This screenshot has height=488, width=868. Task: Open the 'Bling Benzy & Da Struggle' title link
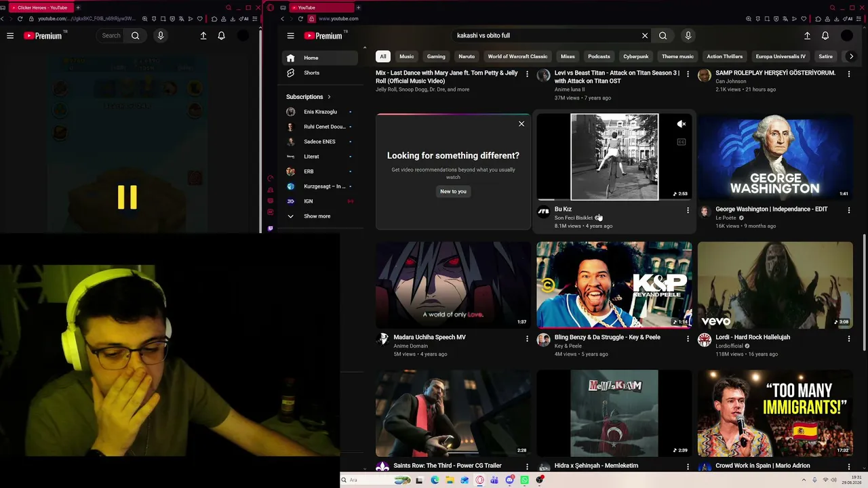(x=607, y=338)
